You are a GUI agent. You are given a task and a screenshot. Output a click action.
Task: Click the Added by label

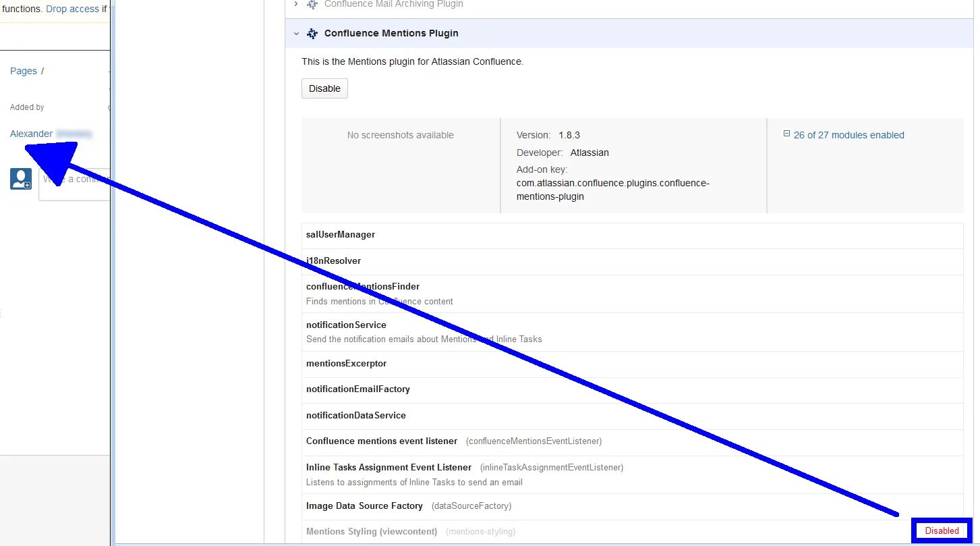27,107
